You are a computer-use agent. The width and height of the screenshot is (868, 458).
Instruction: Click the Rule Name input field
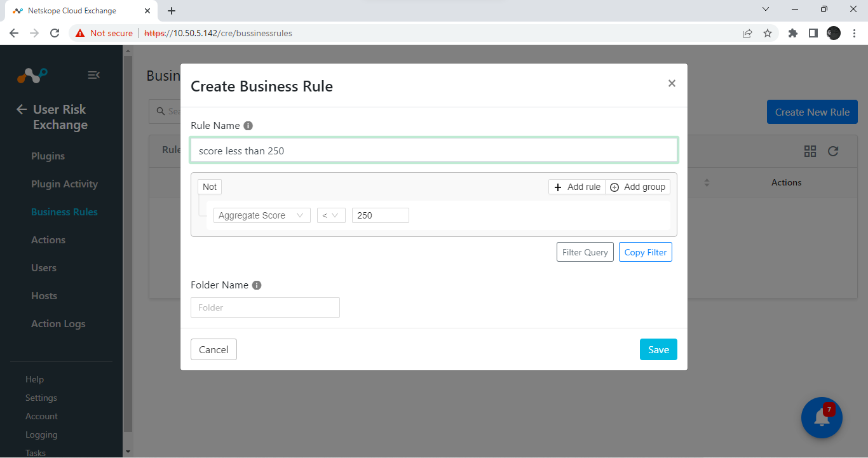tap(434, 151)
